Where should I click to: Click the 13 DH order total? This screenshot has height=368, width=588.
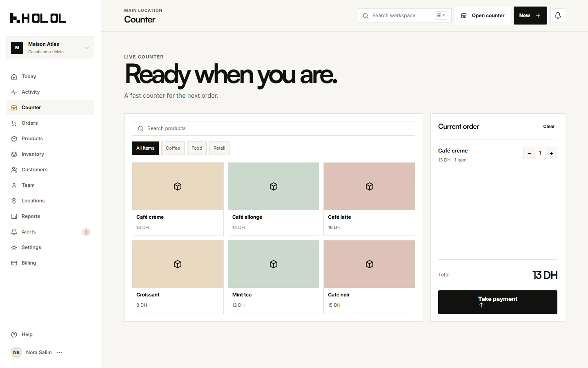(545, 275)
